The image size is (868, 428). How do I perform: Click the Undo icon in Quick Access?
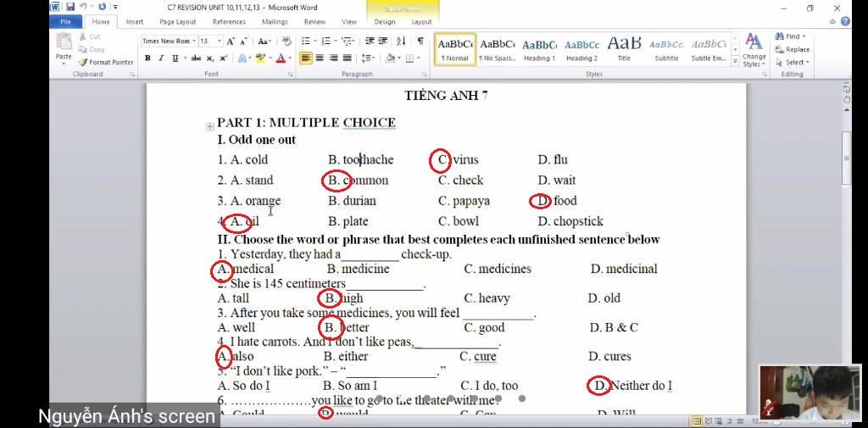84,7
